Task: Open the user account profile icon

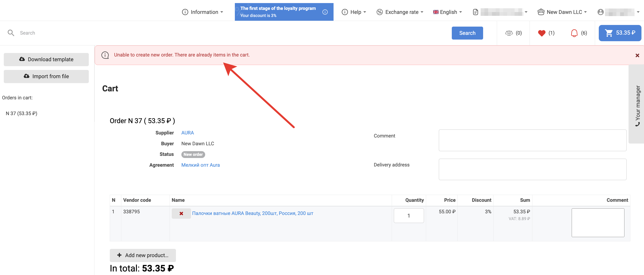Action: click(x=600, y=12)
